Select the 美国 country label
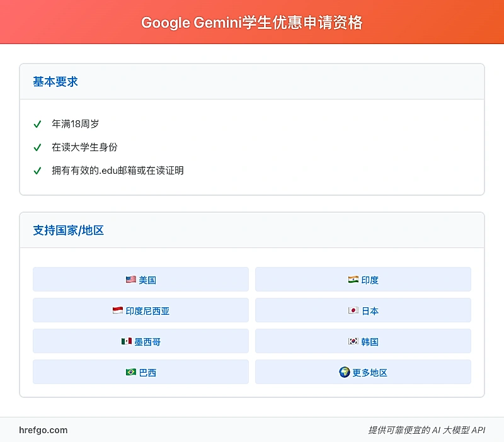Image resolution: width=504 pixels, height=442 pixels. click(147, 280)
